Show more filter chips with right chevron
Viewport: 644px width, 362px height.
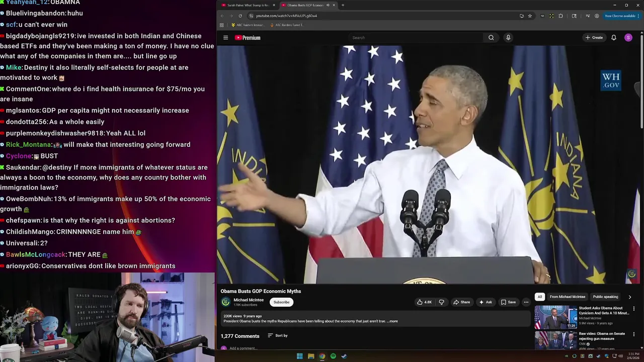[x=629, y=297]
